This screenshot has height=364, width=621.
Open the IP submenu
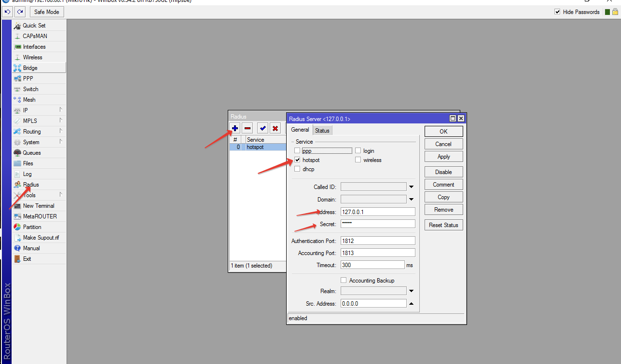tap(26, 110)
